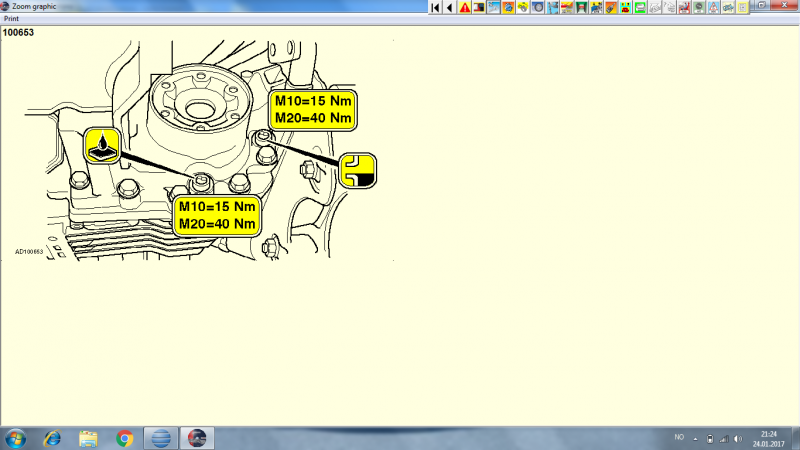Go to previous page with left arrow

click(x=449, y=7)
